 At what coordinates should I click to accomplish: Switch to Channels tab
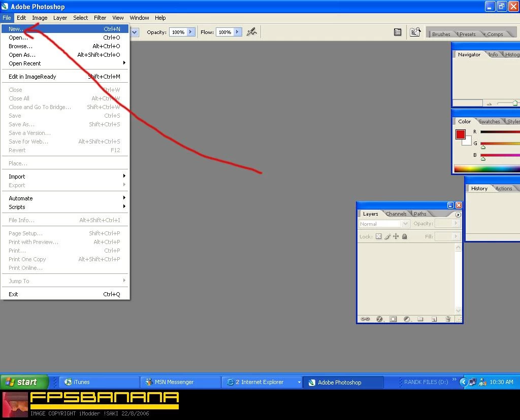pyautogui.click(x=396, y=214)
